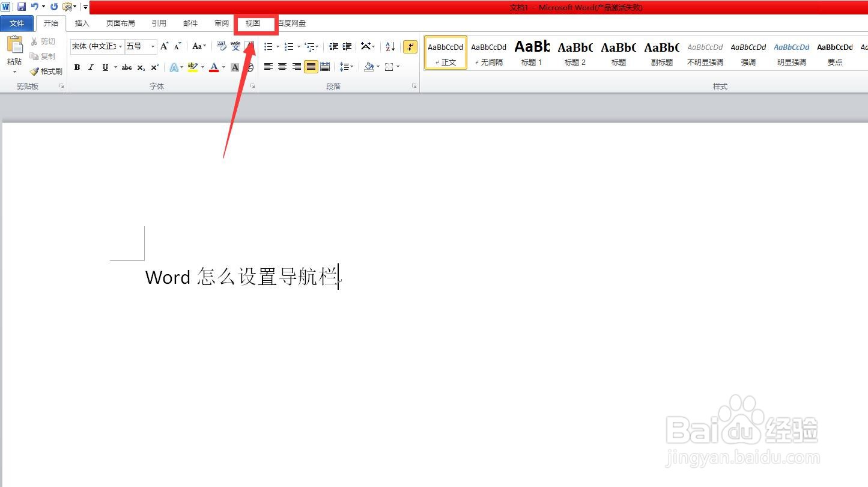Toggle italic formatting
This screenshot has width=868, height=487.
[91, 67]
